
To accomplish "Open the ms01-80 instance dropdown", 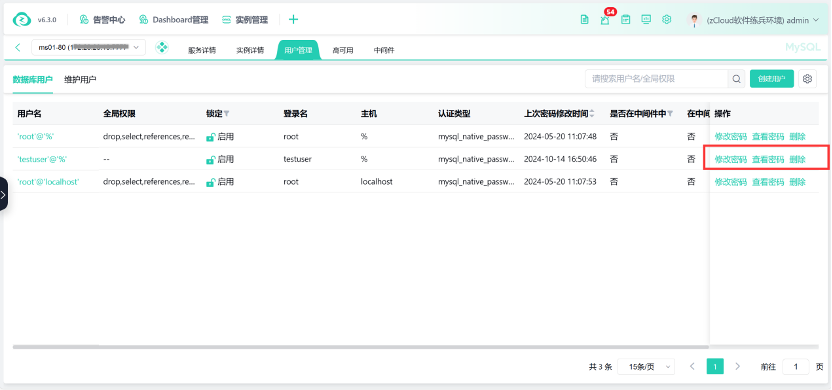I will click(x=88, y=48).
